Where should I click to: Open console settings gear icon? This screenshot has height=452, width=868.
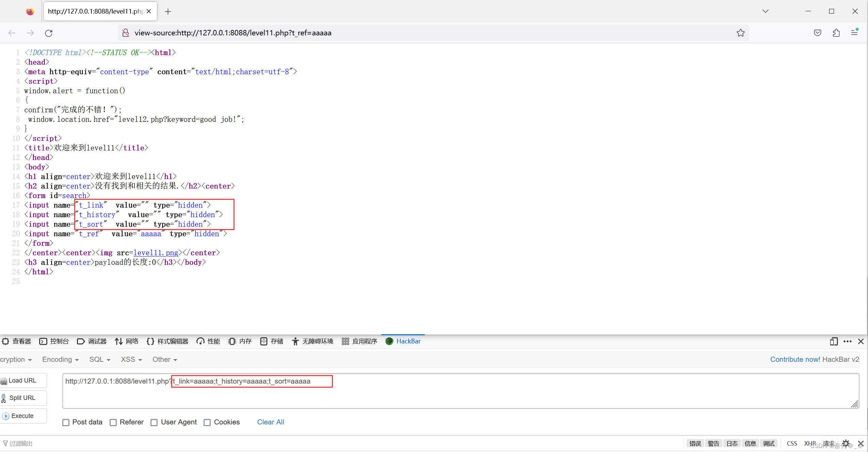846,443
